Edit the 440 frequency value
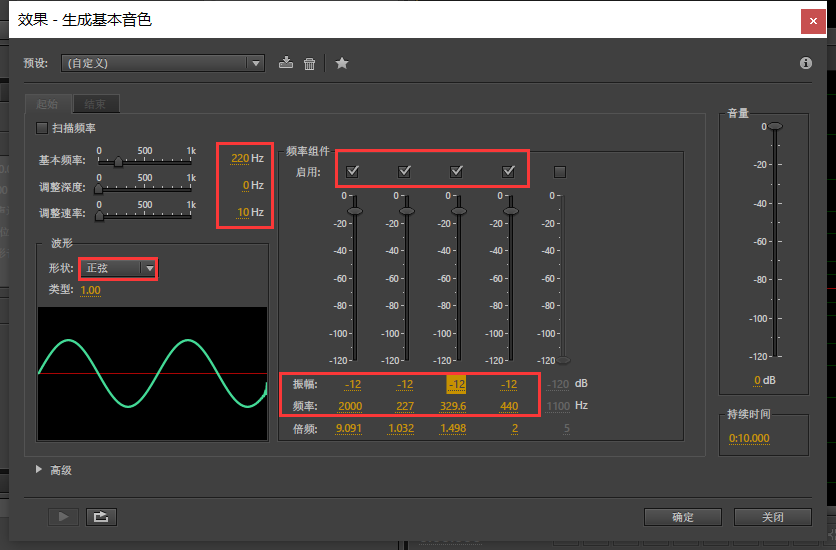Screen dimensions: 836x550 tap(509, 406)
